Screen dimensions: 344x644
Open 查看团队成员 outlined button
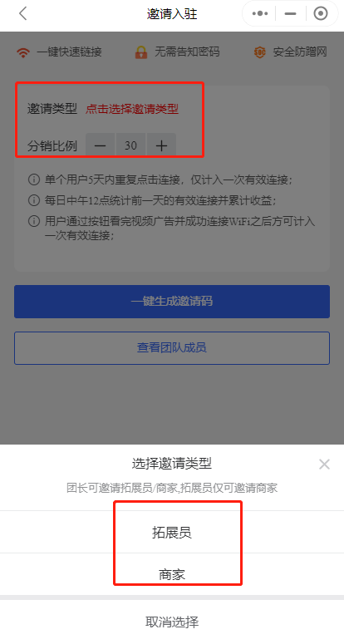click(x=172, y=348)
